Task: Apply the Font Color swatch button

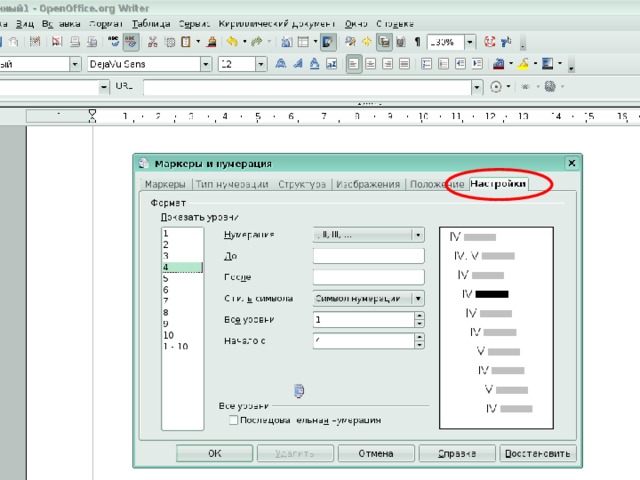Action: point(499,64)
